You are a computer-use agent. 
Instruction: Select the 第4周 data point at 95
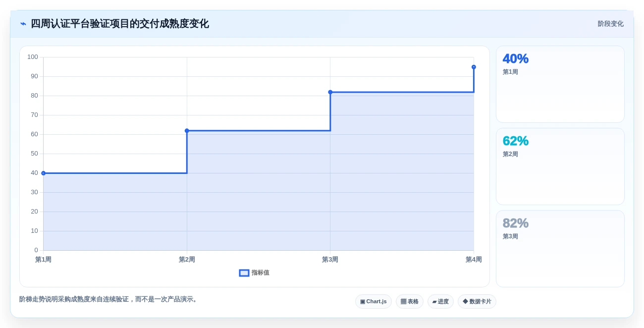pyautogui.click(x=474, y=67)
